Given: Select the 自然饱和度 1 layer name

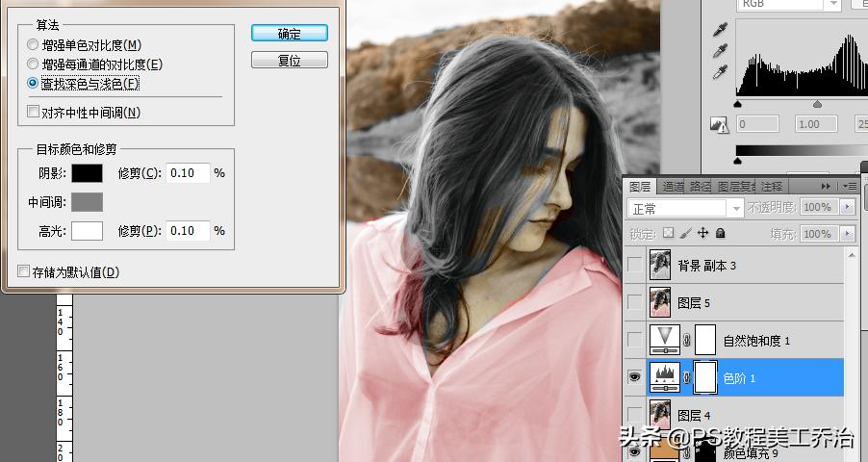Looking at the screenshot, I should point(756,341).
